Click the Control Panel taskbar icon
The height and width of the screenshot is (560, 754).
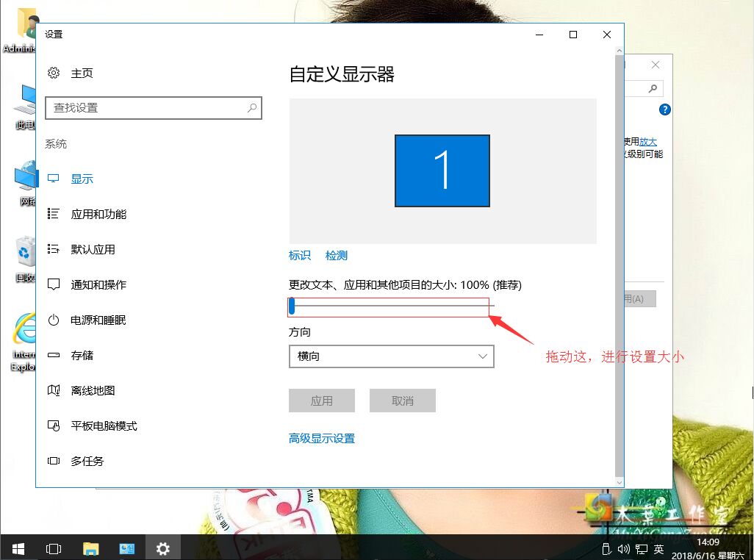tap(127, 548)
